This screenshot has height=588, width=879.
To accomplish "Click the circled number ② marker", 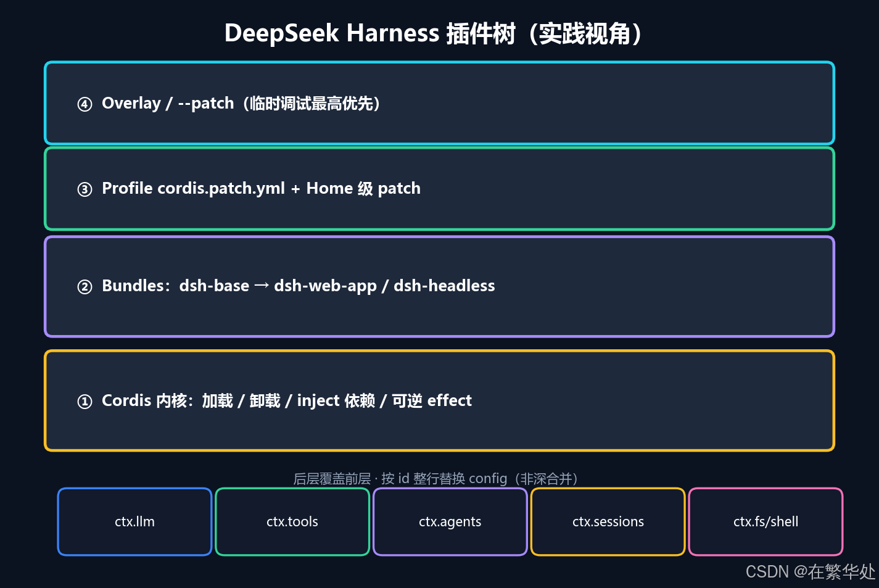I will [x=85, y=287].
